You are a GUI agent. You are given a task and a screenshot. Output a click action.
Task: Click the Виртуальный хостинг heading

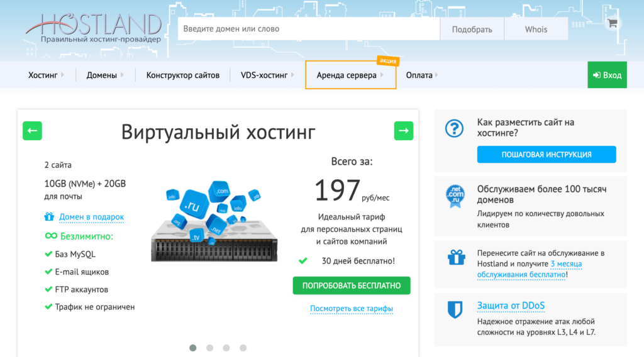pos(218,132)
